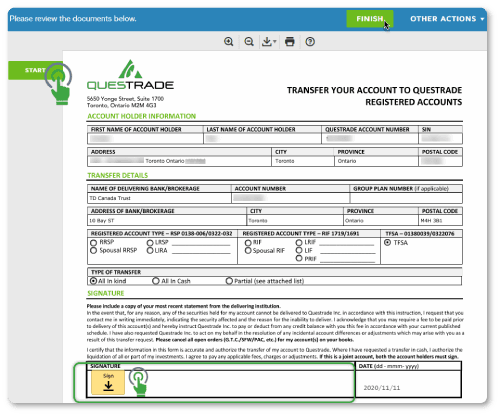Click the PRIF blank line field

point(348,259)
